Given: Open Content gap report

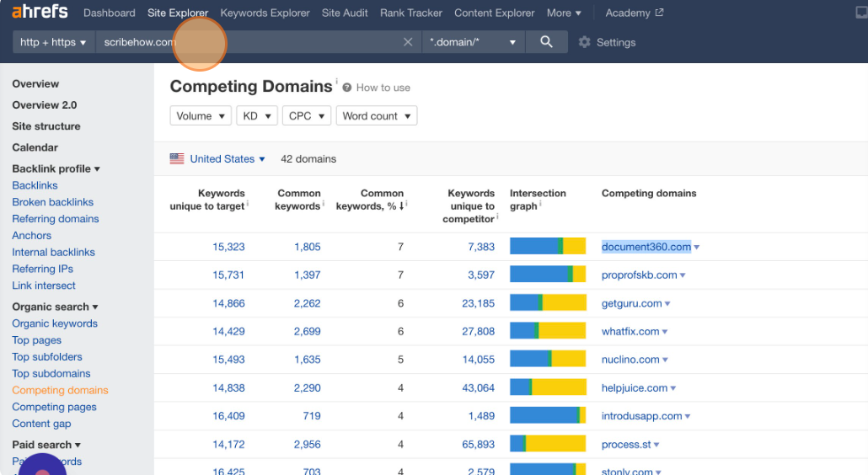Looking at the screenshot, I should pos(41,424).
